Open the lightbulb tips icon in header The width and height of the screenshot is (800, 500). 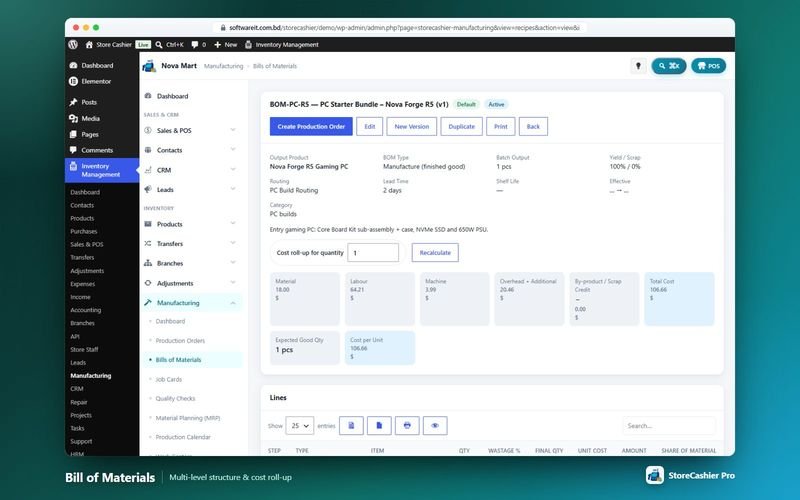coord(638,66)
